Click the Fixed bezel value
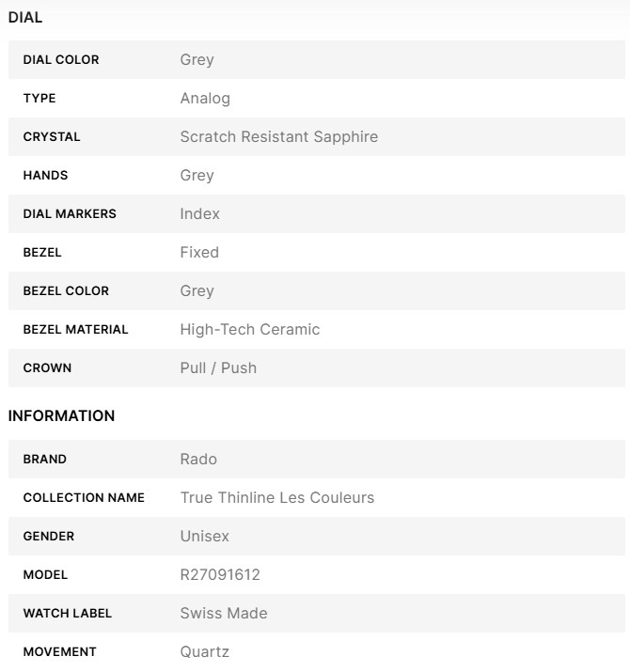Screen dimensions: 630x672 [199, 252]
